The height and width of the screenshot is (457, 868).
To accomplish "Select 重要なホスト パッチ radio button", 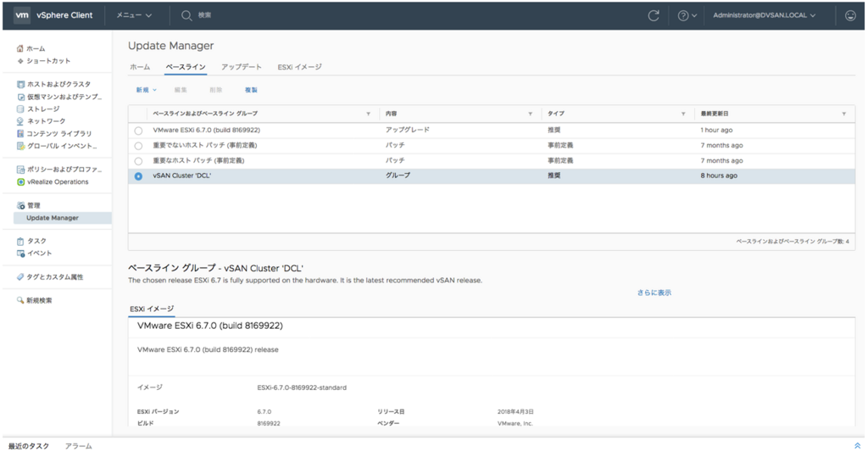I will click(138, 161).
